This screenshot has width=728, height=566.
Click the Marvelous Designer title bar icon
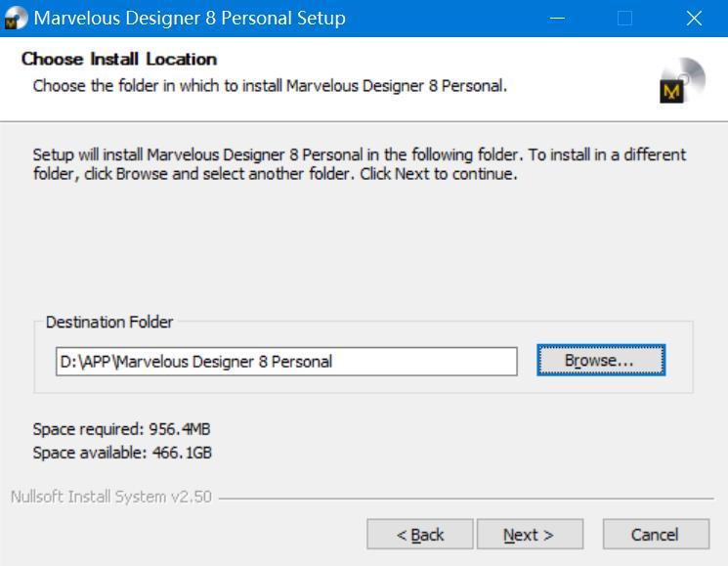[x=17, y=18]
